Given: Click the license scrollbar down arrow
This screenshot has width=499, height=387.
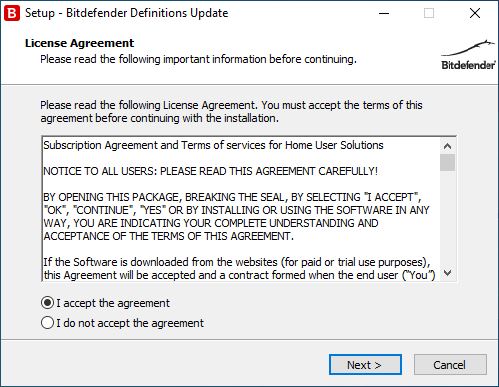Looking at the screenshot, I should (x=448, y=273).
